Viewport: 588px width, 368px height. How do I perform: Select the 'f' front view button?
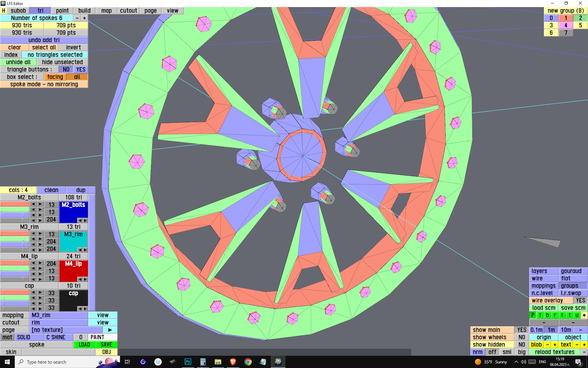pos(540,315)
